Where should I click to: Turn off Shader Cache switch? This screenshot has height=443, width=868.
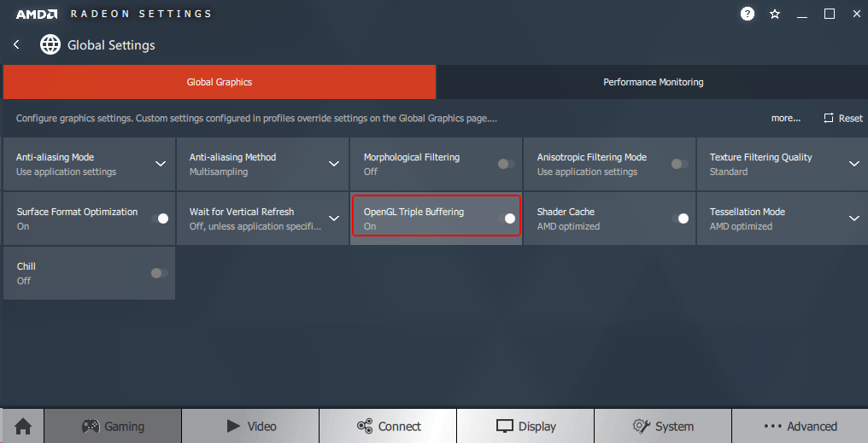point(680,219)
